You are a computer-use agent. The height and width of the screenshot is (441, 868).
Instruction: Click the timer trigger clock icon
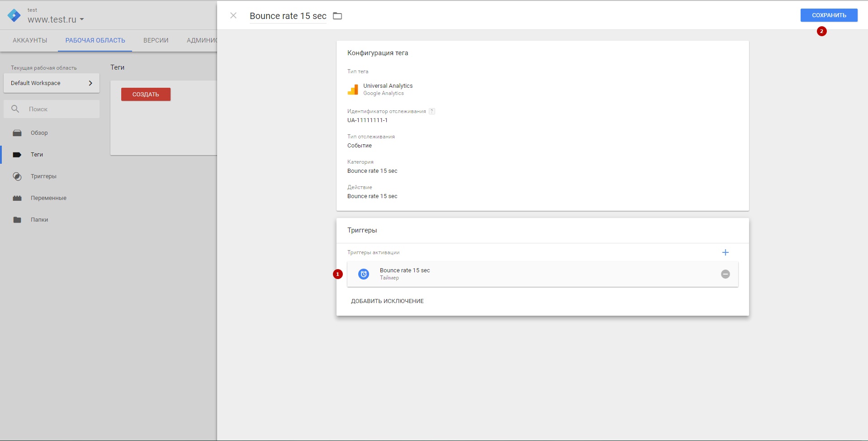pyautogui.click(x=364, y=274)
